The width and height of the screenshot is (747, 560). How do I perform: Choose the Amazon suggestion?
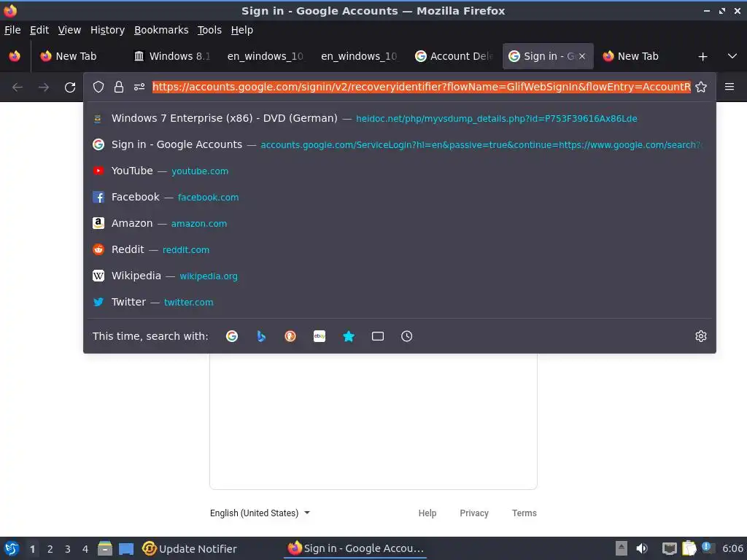[399, 223]
